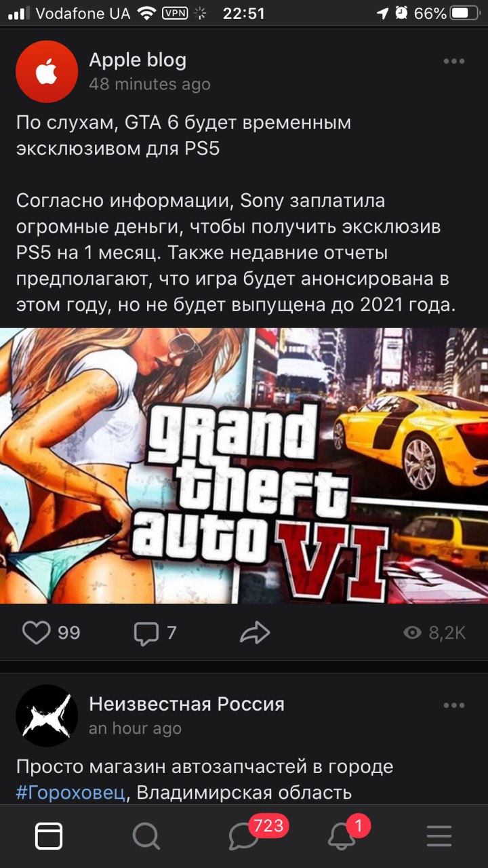
Task: Open the hamburger menu in bottom bar
Action: 439,836
